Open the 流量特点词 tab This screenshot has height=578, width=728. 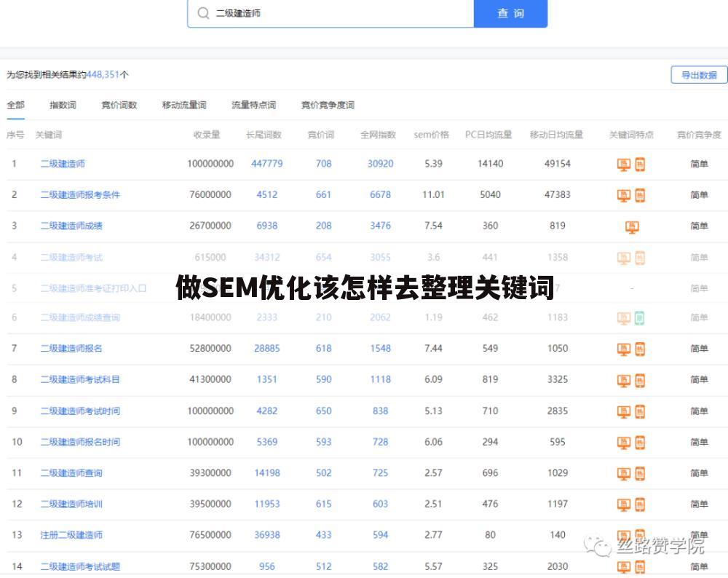pos(254,105)
